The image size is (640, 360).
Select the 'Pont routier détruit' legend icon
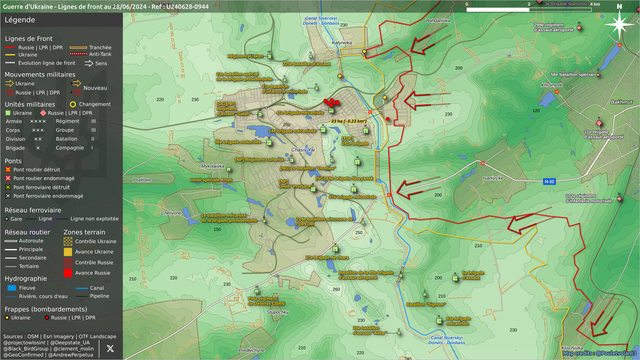pyautogui.click(x=8, y=169)
